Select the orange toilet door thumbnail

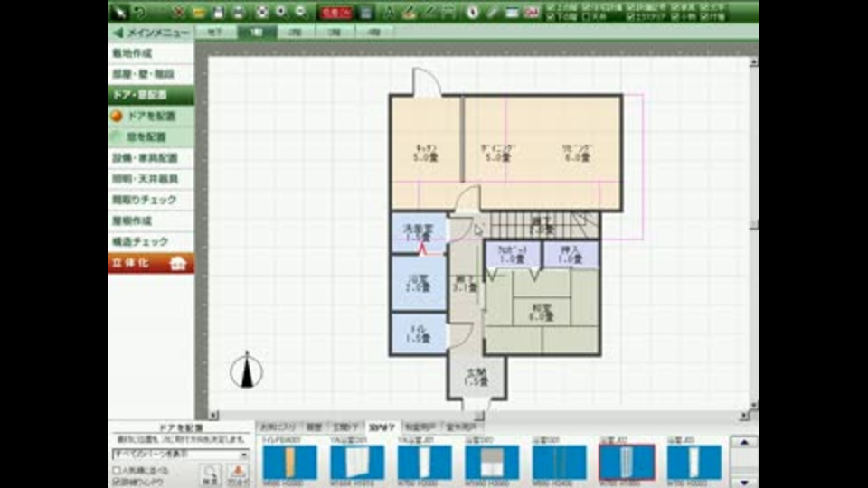(289, 462)
